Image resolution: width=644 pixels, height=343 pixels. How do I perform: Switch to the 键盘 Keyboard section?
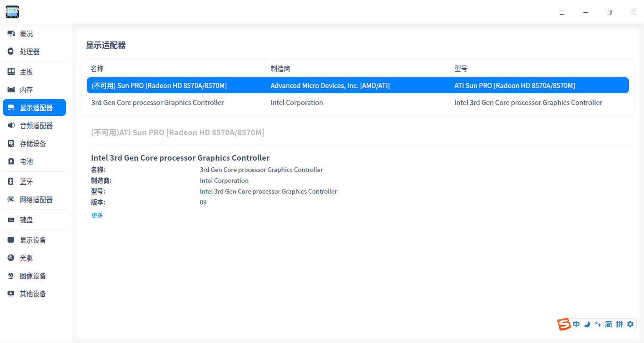tap(10, 219)
